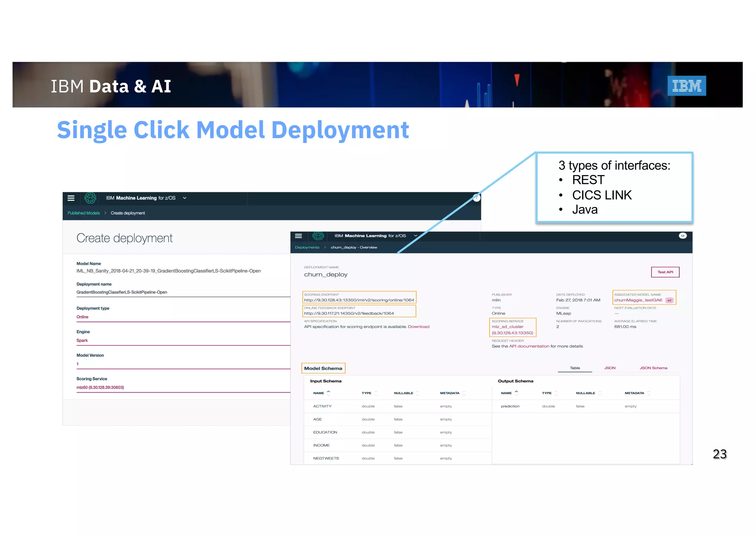
Task: Open Published Models breadcrumb link
Action: tap(83, 213)
